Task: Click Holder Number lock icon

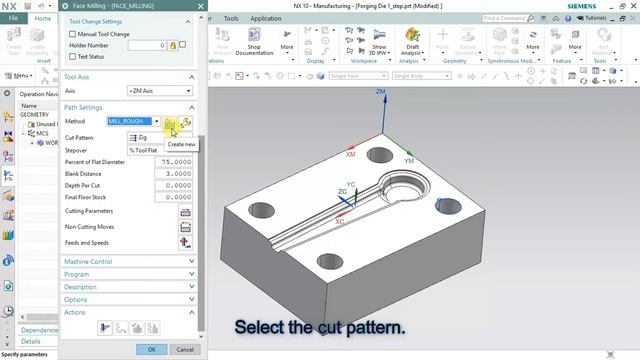Action: coord(173,46)
